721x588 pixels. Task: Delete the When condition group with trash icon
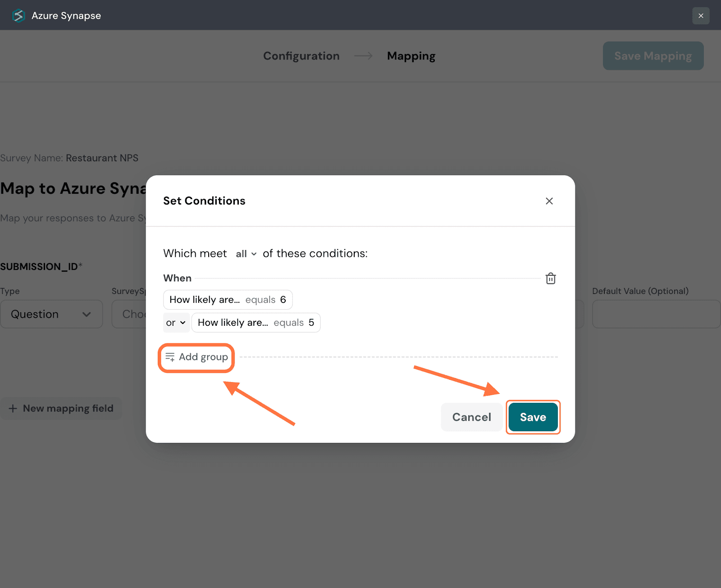550,278
